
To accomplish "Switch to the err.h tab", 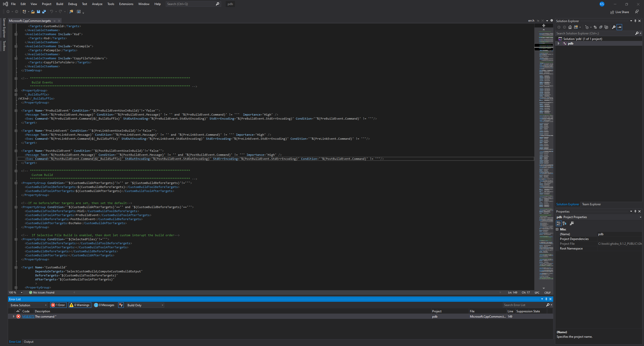I will click(531, 21).
